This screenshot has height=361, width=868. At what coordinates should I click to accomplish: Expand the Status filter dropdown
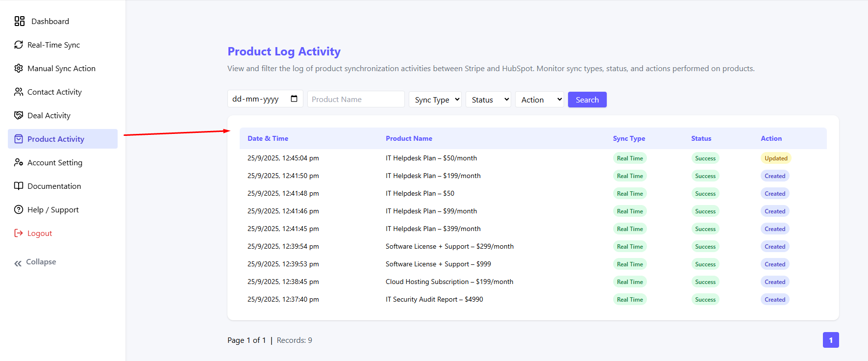pos(488,100)
